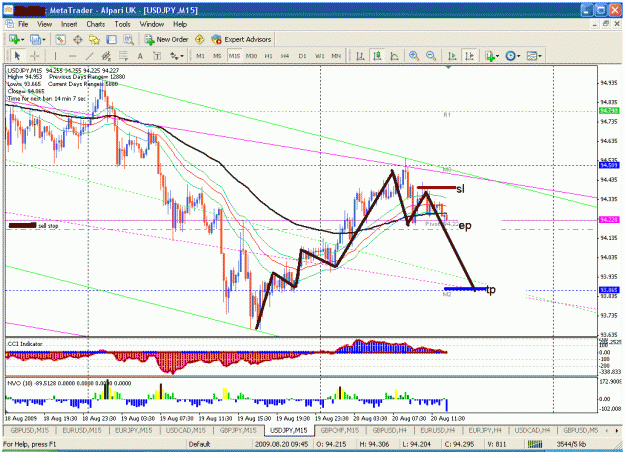
Task: Switch chart to Bar Chart type
Action: pyautogui.click(x=360, y=56)
